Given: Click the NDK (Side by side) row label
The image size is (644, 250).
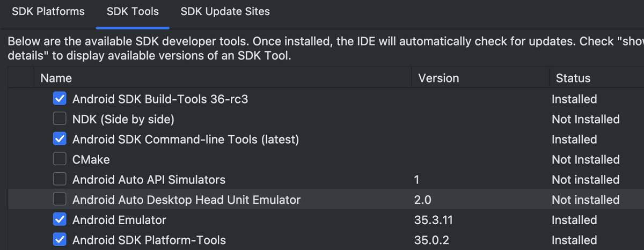Looking at the screenshot, I should pyautogui.click(x=123, y=119).
